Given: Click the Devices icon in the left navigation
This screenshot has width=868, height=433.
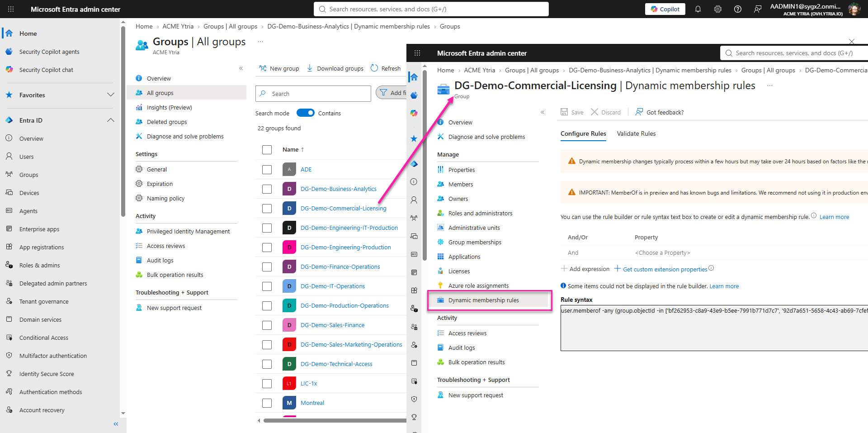Looking at the screenshot, I should 9,193.
